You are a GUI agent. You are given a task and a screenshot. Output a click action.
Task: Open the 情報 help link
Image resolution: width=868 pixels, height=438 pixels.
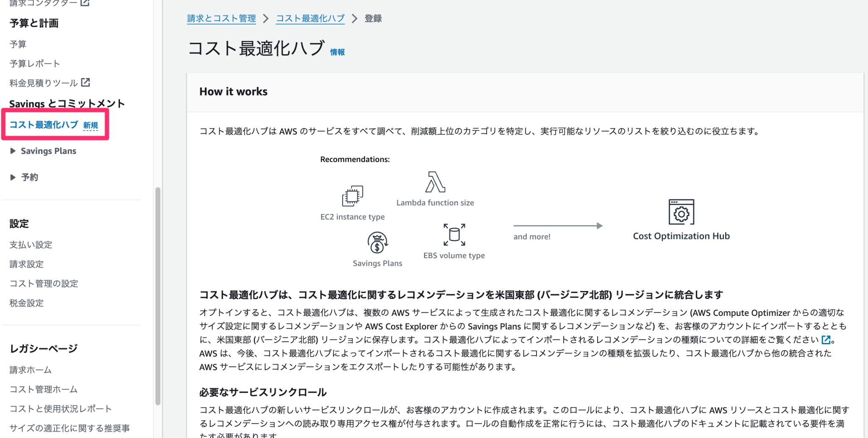[x=337, y=52]
